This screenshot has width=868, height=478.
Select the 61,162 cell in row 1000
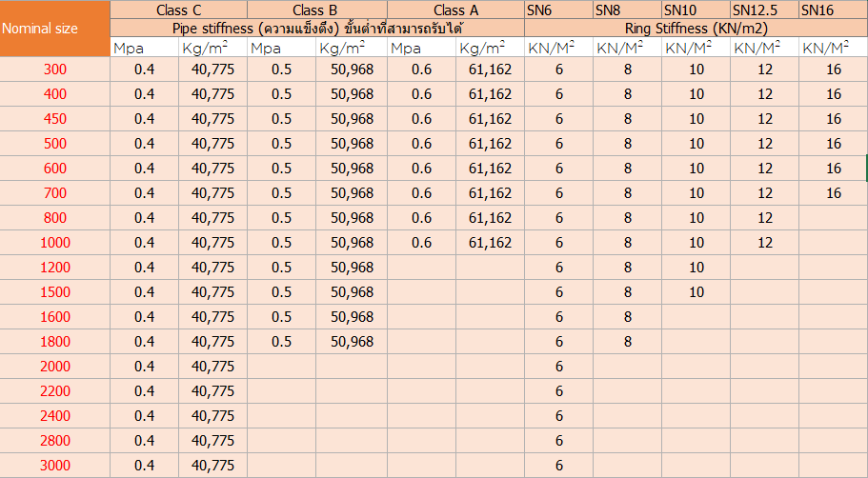point(490,242)
